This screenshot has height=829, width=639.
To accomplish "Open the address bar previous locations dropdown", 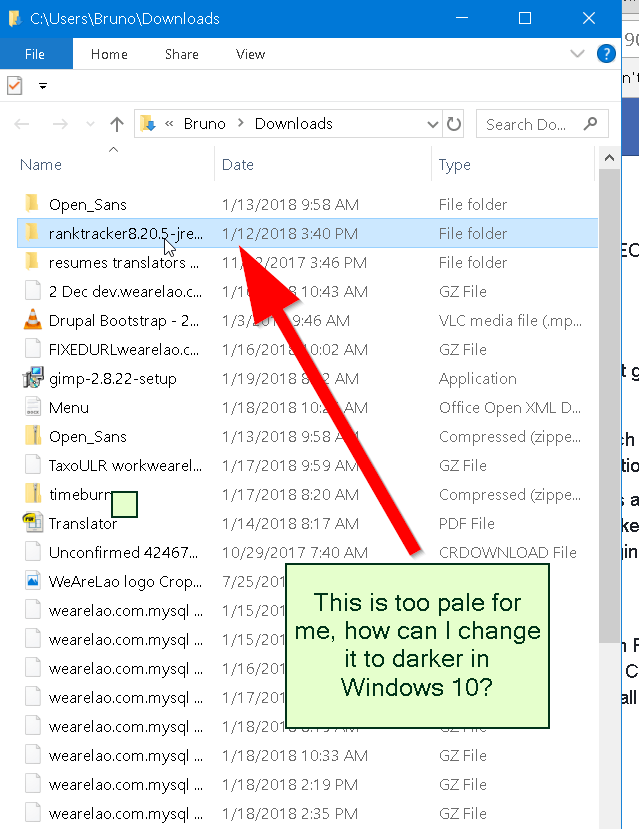I will pyautogui.click(x=432, y=124).
